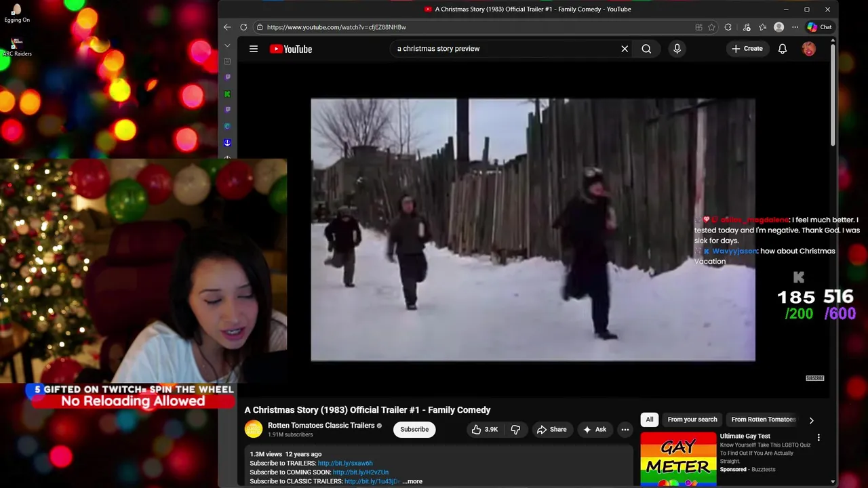The width and height of the screenshot is (868, 488).
Task: Open the Create menu
Action: pos(747,49)
